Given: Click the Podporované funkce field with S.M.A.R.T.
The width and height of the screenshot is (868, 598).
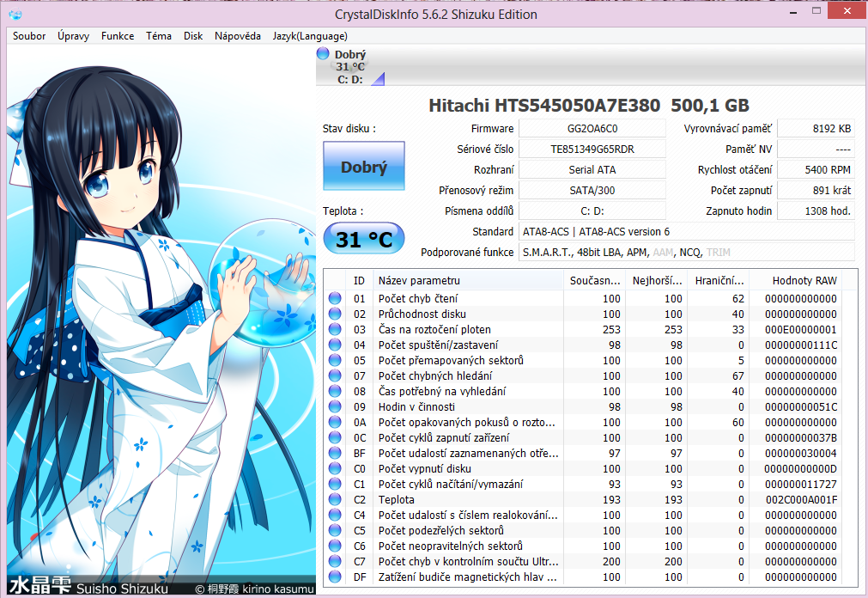Looking at the screenshot, I should [687, 252].
